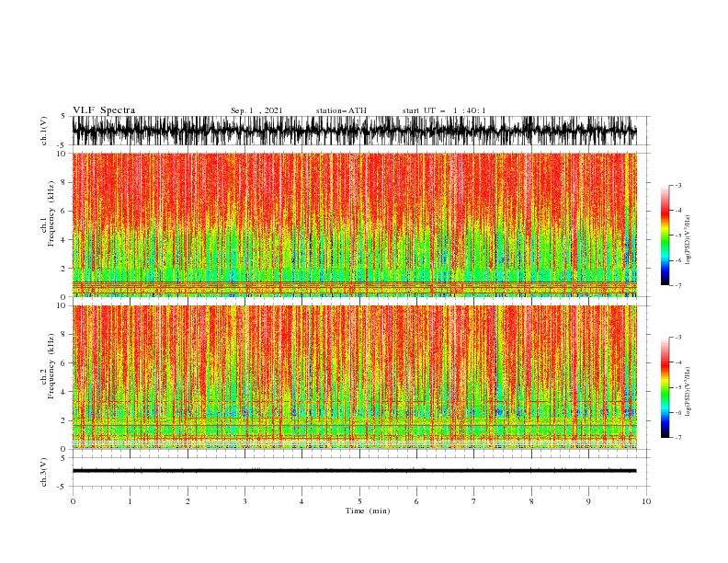Image resolution: width=728 pixels, height=563 pixels.
Task: Click inside the ch.1 spectrogram plot
Action: (x=355, y=224)
